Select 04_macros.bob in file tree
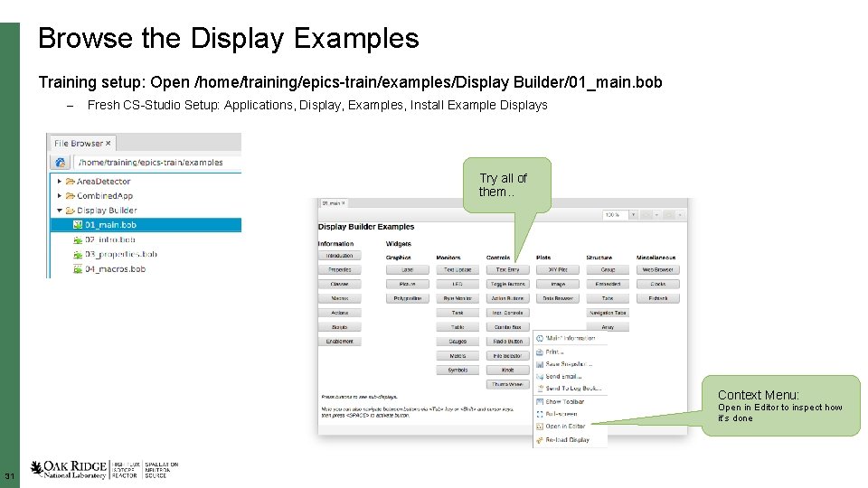This screenshot has height=488, width=868. pos(115,269)
